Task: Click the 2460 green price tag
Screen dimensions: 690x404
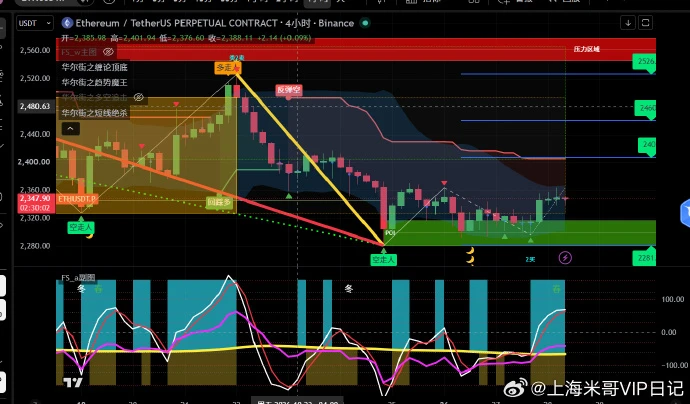Action: (645, 108)
